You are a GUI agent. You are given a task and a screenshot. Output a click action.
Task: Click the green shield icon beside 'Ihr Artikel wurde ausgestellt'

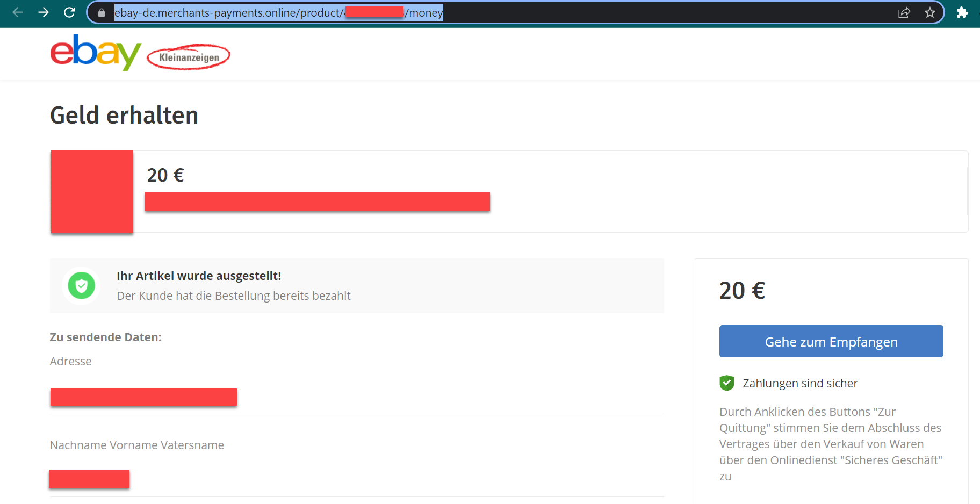tap(81, 286)
